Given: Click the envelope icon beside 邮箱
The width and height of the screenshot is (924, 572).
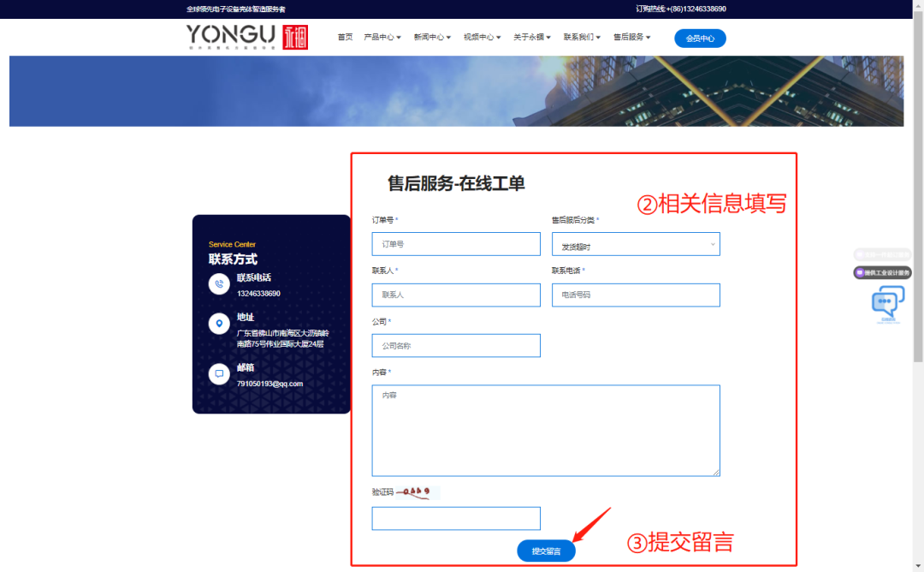Looking at the screenshot, I should tap(219, 374).
